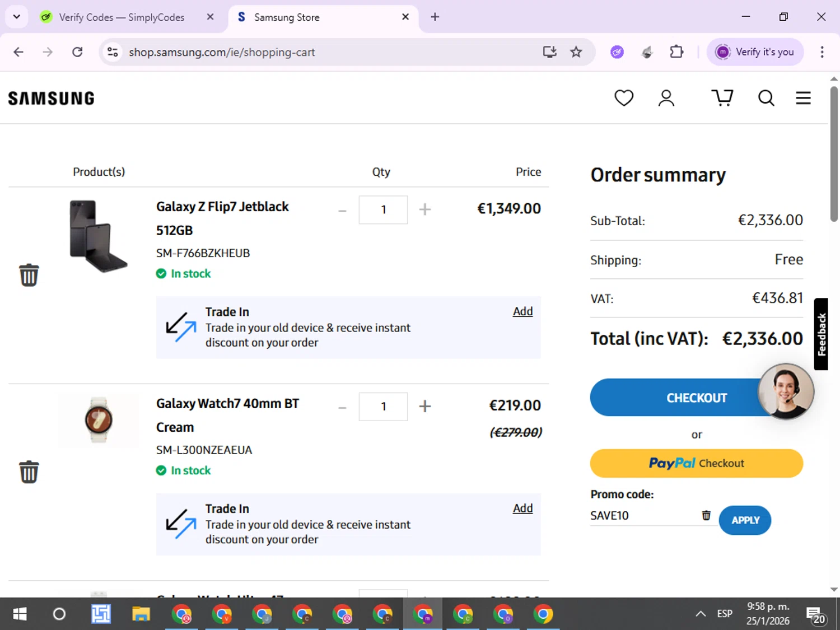Add Trade In for Galaxy Z Flip7

(x=522, y=311)
